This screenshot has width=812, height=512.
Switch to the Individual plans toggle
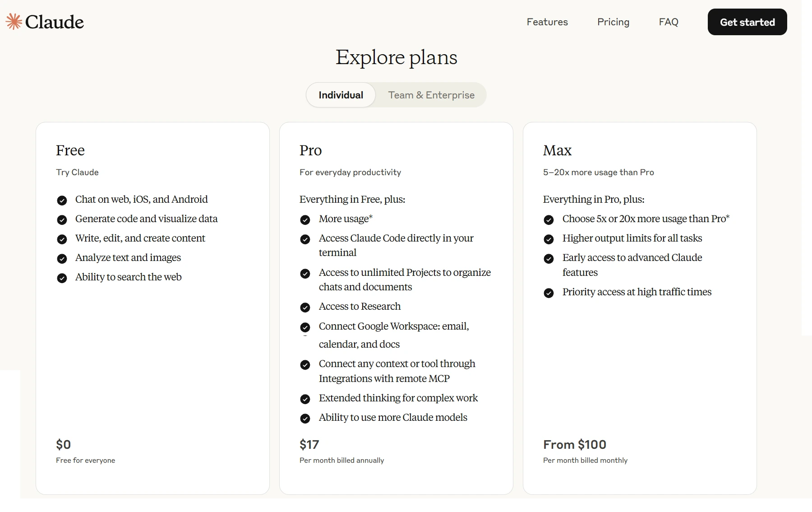341,95
